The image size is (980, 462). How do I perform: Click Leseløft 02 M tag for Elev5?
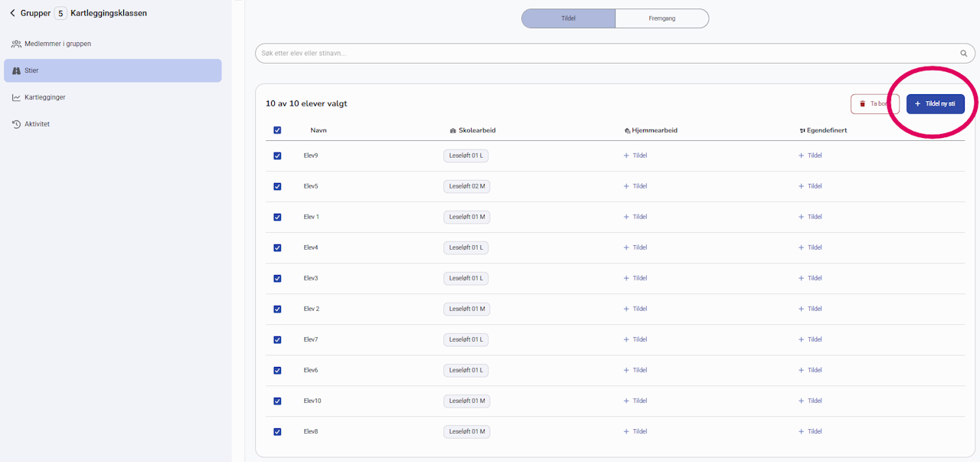tap(467, 186)
